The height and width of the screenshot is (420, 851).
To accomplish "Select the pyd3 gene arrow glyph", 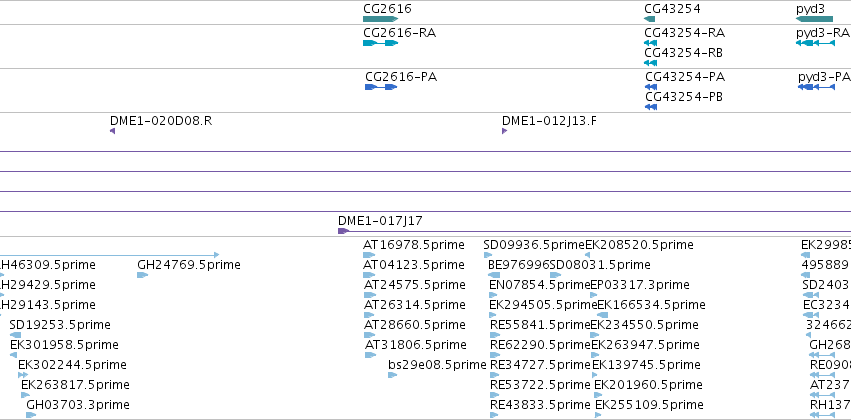I will [814, 19].
